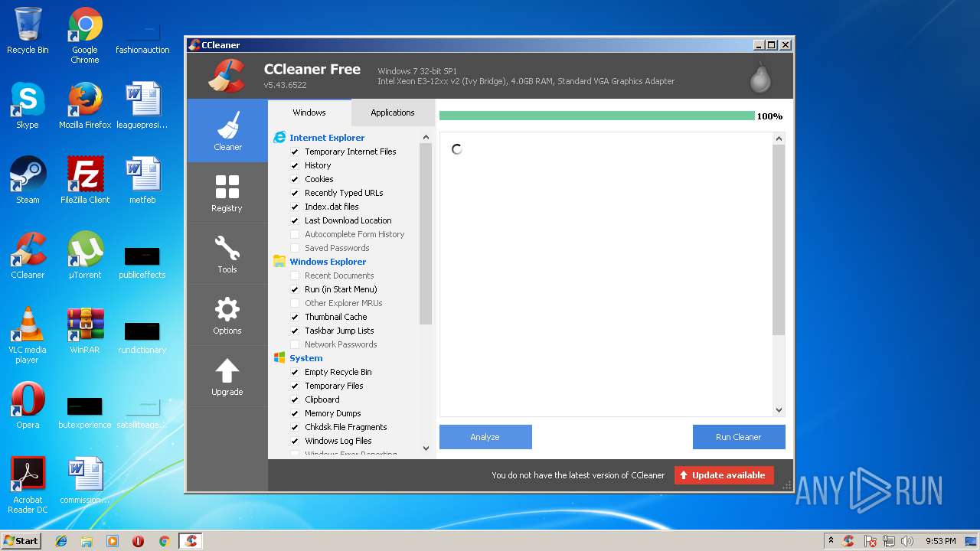980x551 pixels.
Task: Open CCleaner desktop shortcut
Action: tap(28, 256)
